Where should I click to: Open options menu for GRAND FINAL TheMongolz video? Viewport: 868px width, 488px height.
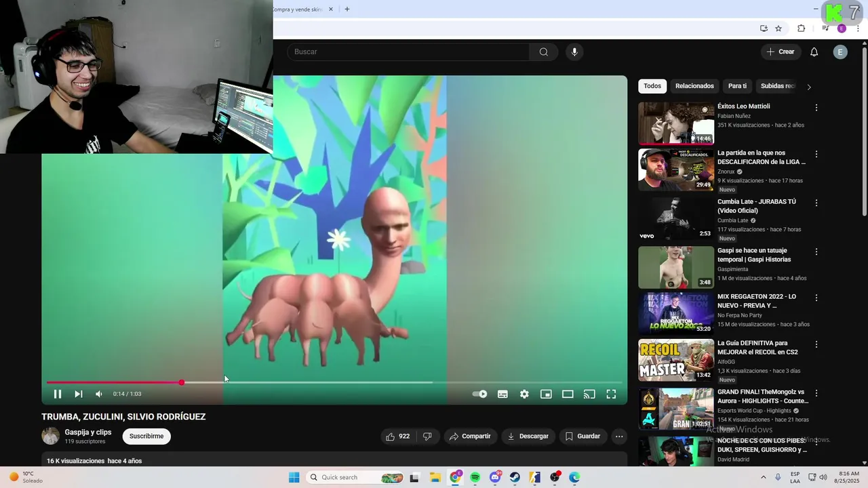(x=816, y=393)
